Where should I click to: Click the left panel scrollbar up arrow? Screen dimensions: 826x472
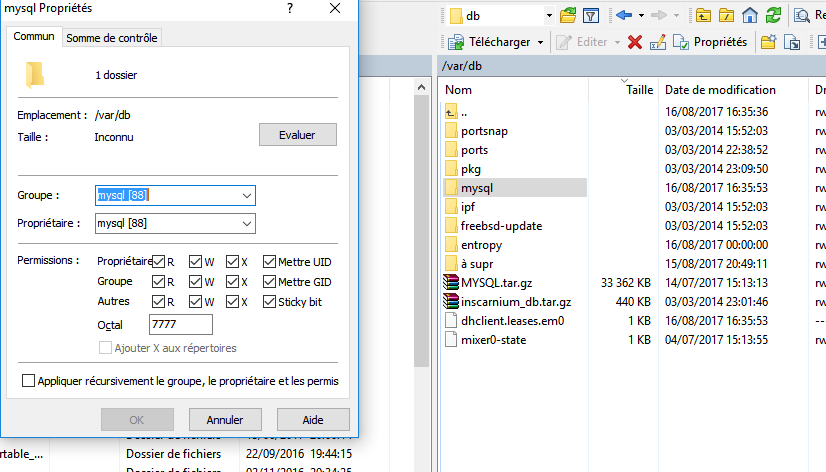pyautogui.click(x=421, y=87)
